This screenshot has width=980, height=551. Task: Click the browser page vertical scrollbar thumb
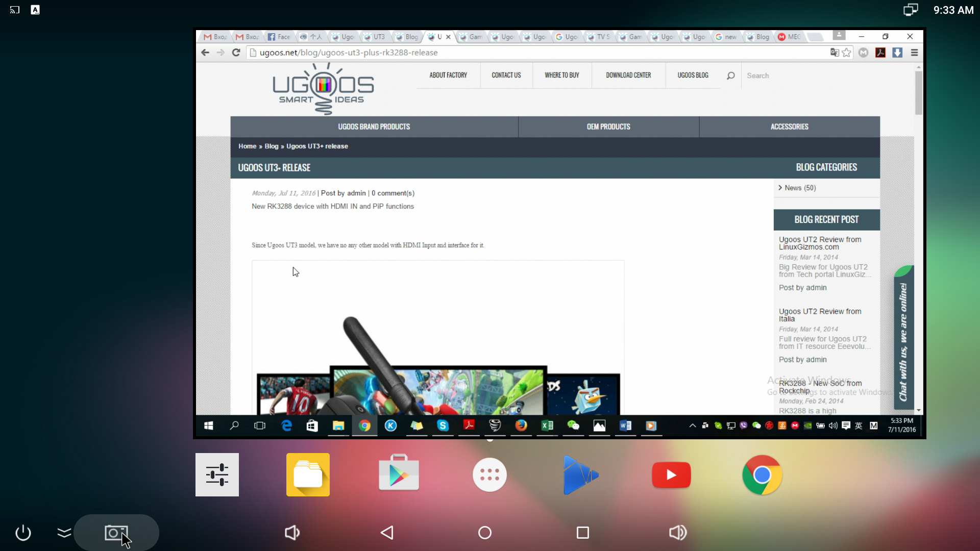(x=919, y=92)
